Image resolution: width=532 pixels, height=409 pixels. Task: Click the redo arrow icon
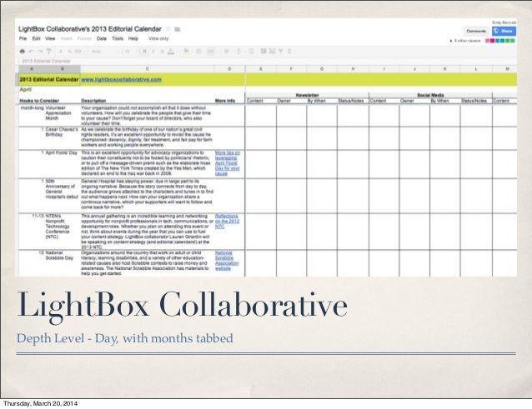40,51
